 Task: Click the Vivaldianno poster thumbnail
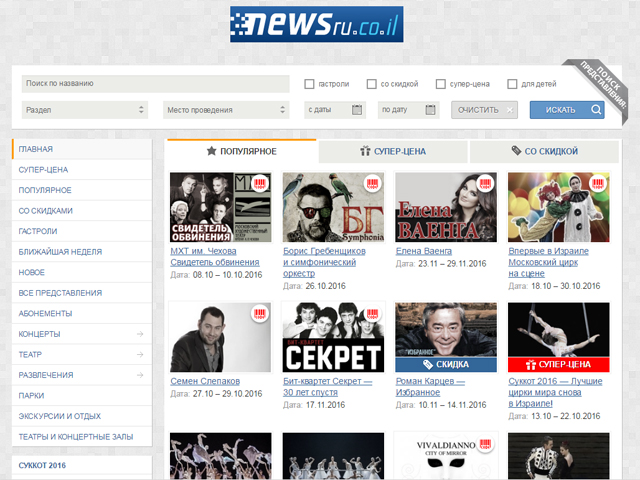pyautogui.click(x=446, y=456)
